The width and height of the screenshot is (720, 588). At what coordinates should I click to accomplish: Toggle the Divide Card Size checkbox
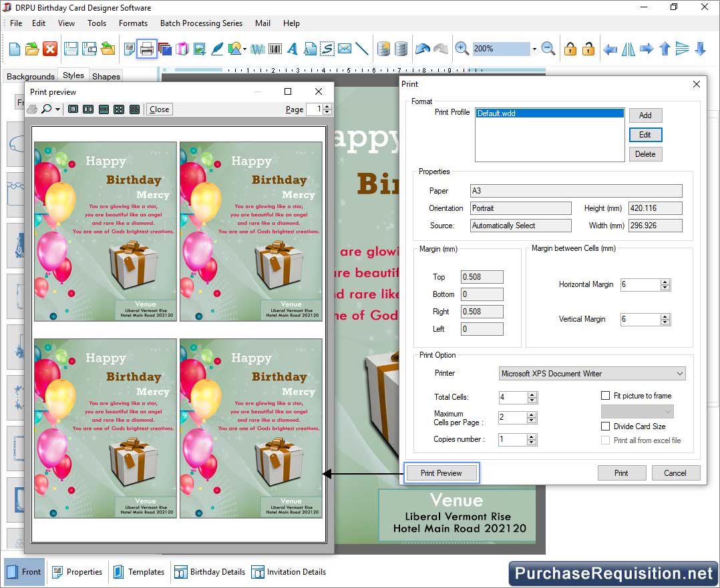coord(606,426)
